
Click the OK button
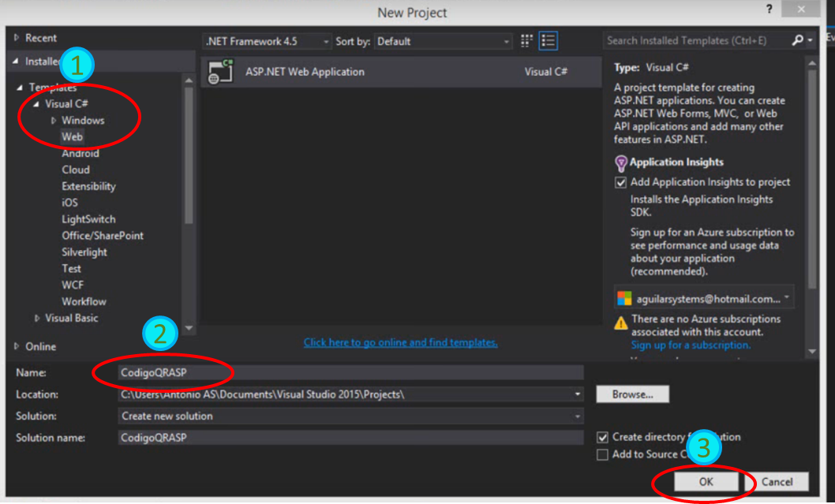coord(706,481)
